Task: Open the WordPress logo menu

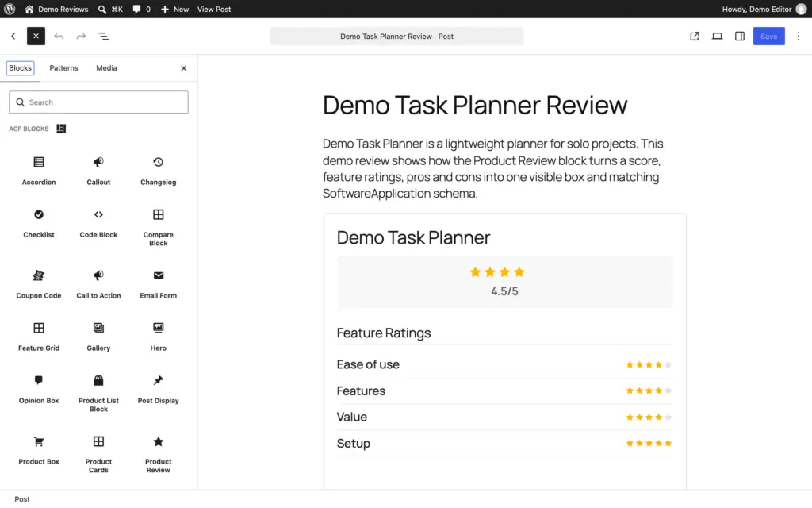Action: pyautogui.click(x=10, y=9)
